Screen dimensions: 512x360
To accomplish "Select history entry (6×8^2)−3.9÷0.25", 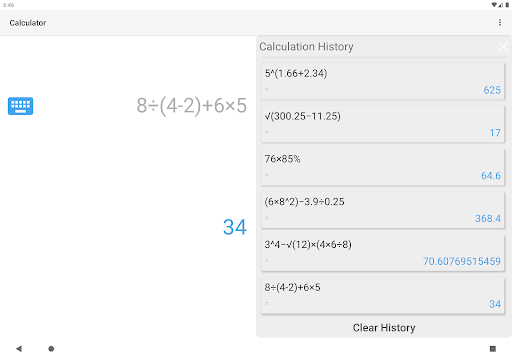I will [x=383, y=210].
